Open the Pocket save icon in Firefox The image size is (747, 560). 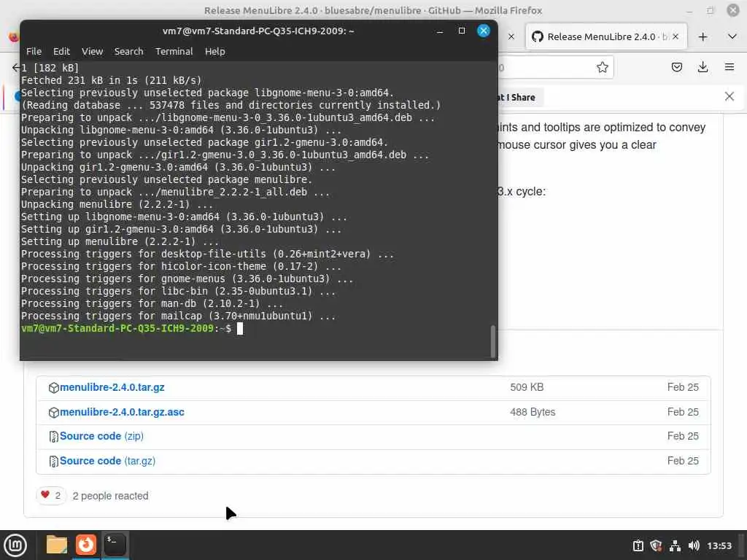[x=676, y=67]
